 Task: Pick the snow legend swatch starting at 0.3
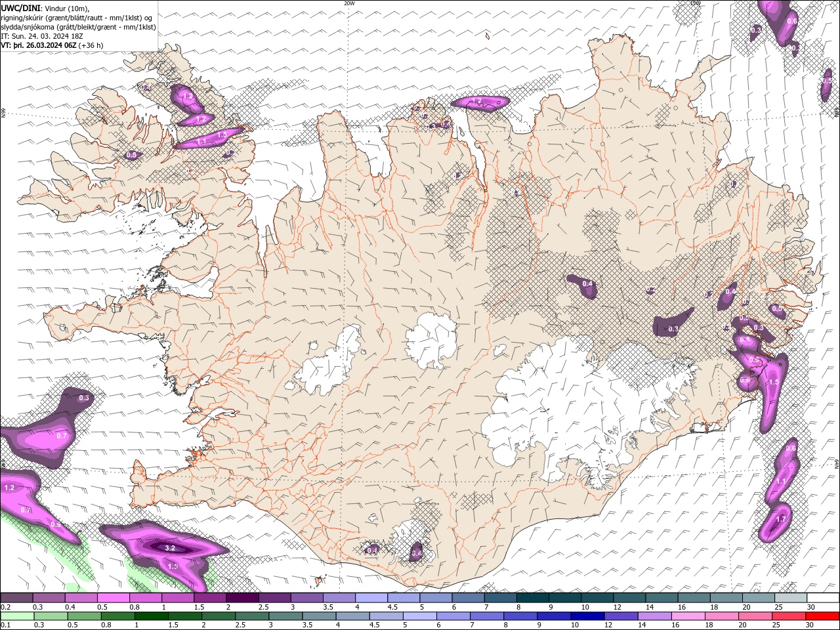(49, 598)
